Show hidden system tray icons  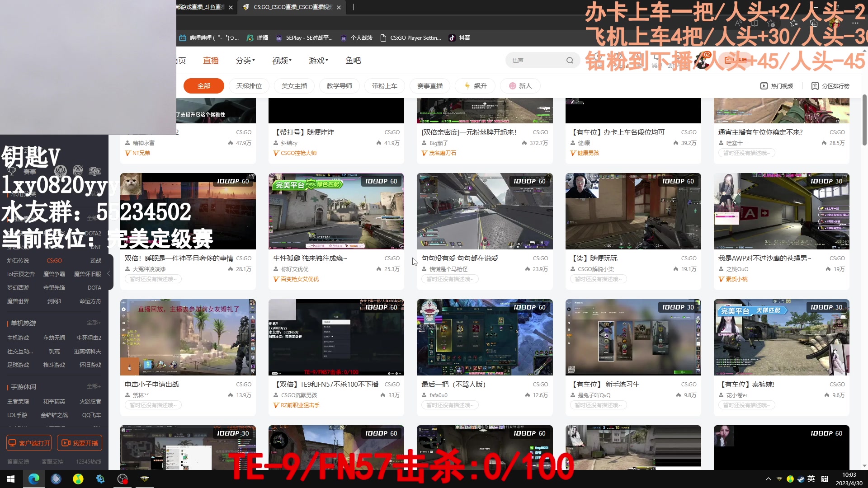click(768, 479)
